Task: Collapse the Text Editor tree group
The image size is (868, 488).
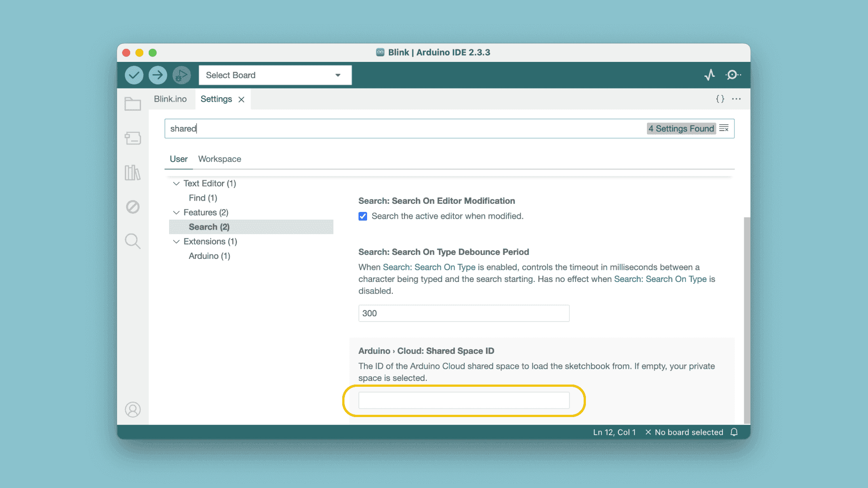Action: click(x=176, y=183)
